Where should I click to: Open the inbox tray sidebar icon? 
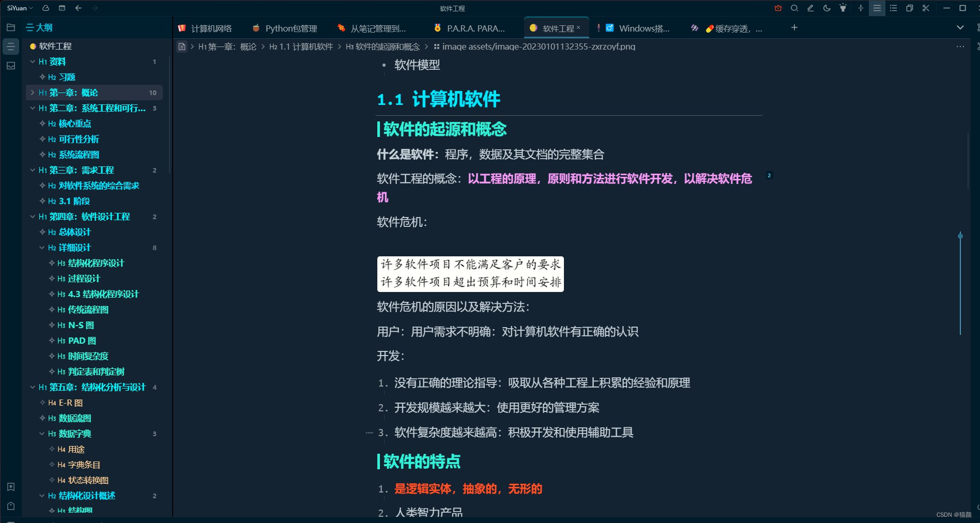pos(11,66)
